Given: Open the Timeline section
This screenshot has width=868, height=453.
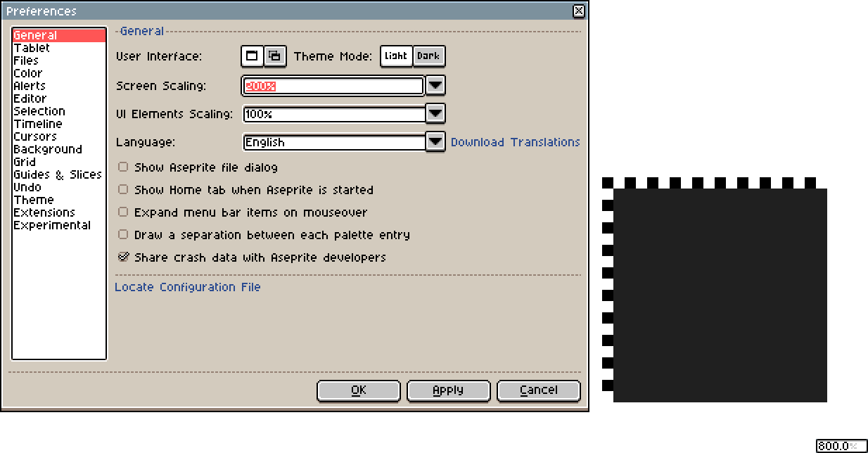Looking at the screenshot, I should click(59, 124).
